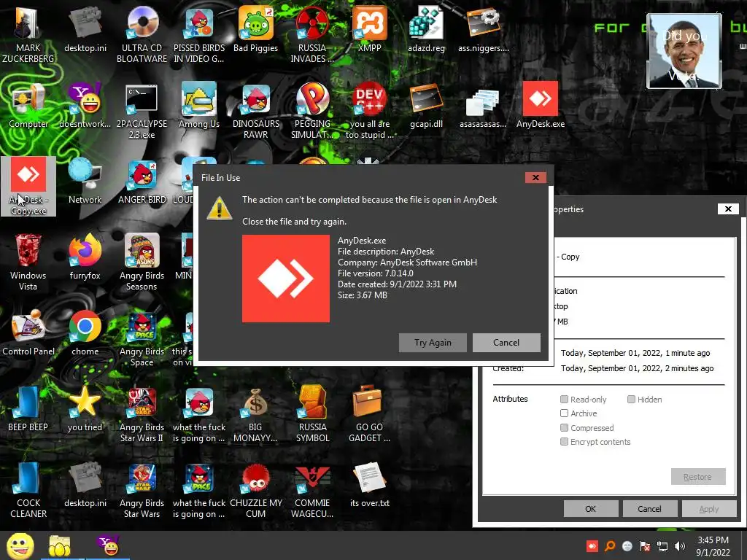The image size is (747, 560).
Task: Select the ANGER BIRD desktop icon
Action: click(142, 182)
